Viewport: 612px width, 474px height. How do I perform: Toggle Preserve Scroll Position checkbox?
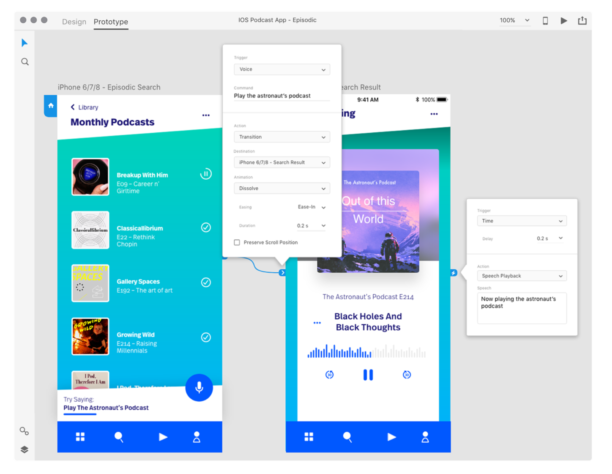click(x=237, y=242)
